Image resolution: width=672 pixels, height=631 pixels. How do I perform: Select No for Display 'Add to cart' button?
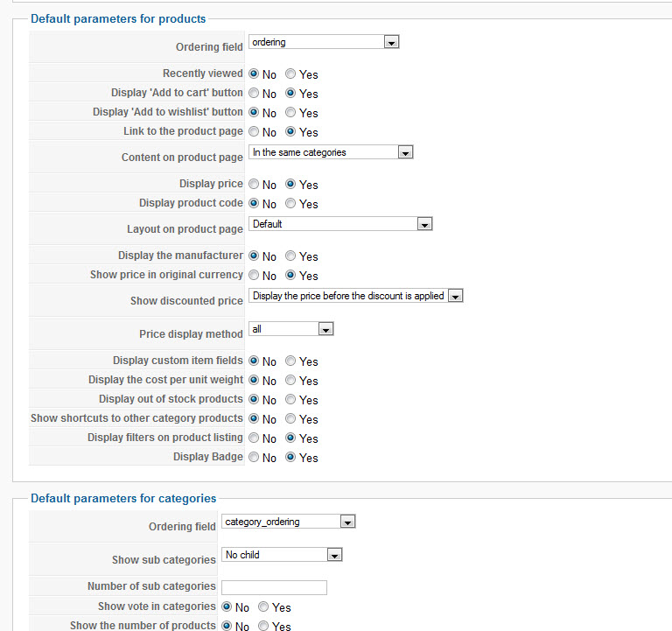click(254, 94)
